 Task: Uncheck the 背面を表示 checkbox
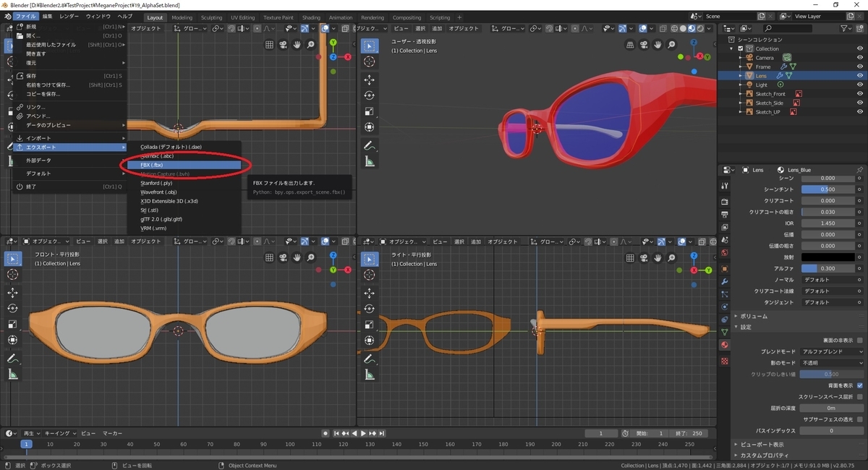[x=859, y=385]
